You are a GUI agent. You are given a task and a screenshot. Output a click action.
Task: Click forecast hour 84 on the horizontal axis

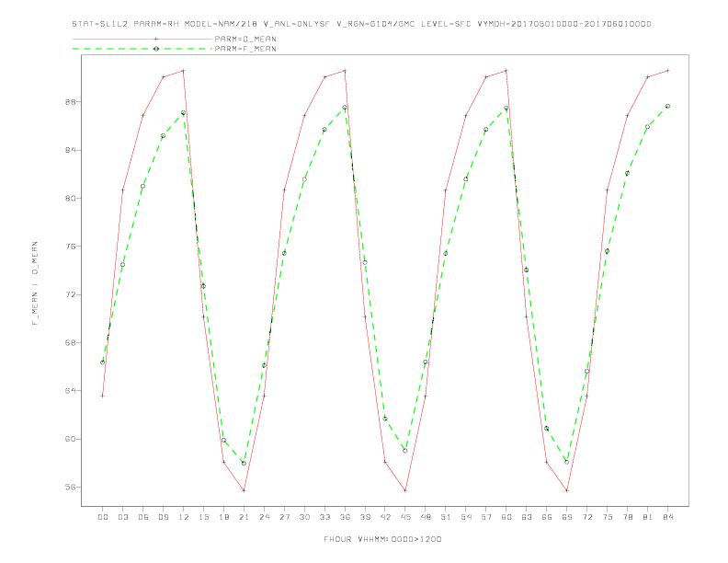point(668,517)
